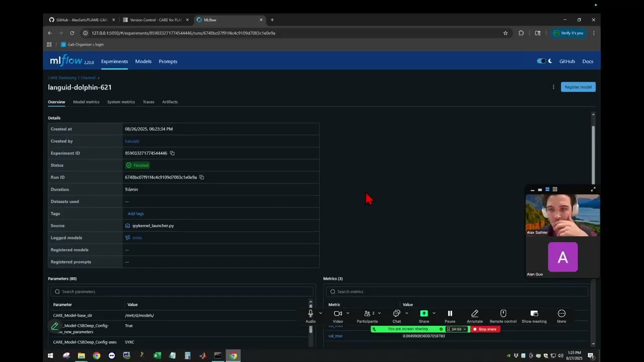
Task: Go back using the browser back arrow
Action: click(x=50, y=33)
